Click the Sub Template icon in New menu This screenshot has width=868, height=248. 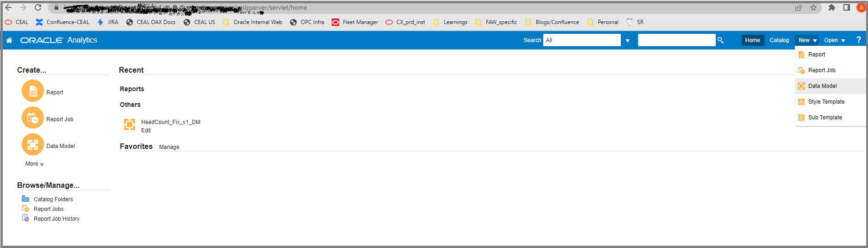pos(801,118)
